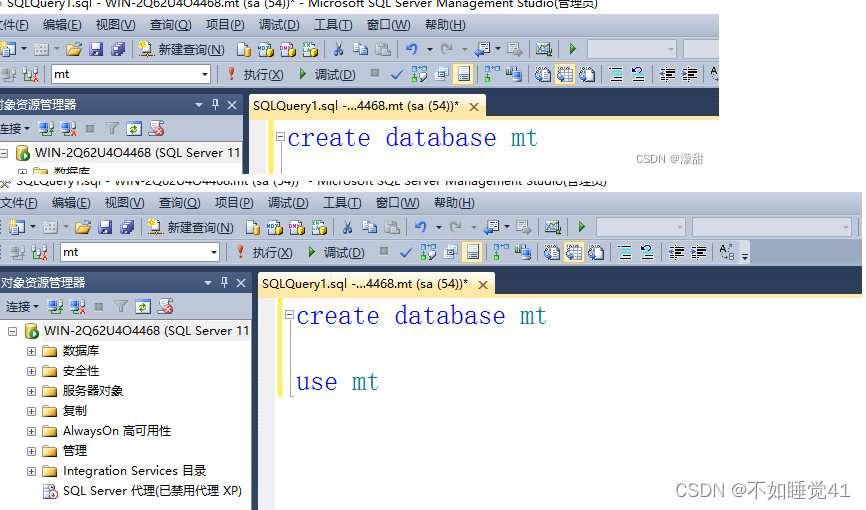This screenshot has height=510, width=866.
Task: Toggle the highlighted SQLCMD mode icon, lower window
Action: [473, 253]
